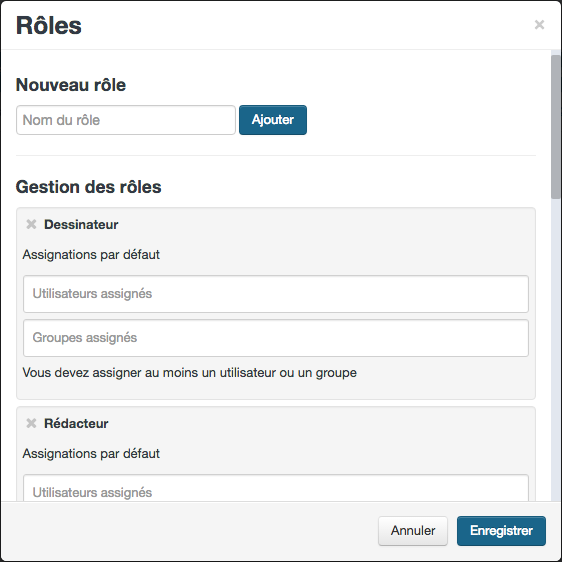The width and height of the screenshot is (562, 562).
Task: Click the Gestion des rôles heading
Action: (89, 187)
